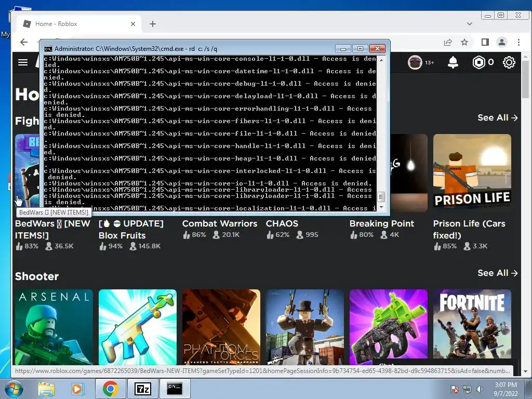The height and width of the screenshot is (399, 532).
Task: Open the Prison Life game thumbnail
Action: pyautogui.click(x=472, y=173)
